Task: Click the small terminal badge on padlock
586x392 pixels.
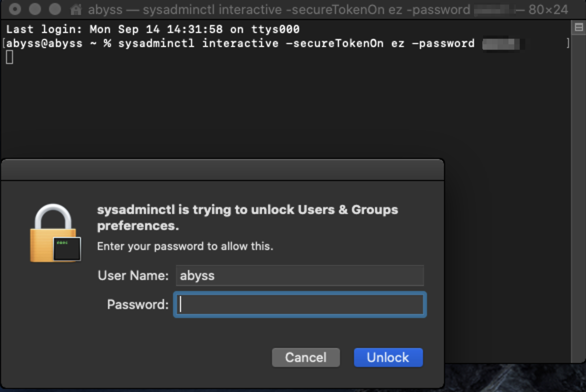Action: [67, 248]
